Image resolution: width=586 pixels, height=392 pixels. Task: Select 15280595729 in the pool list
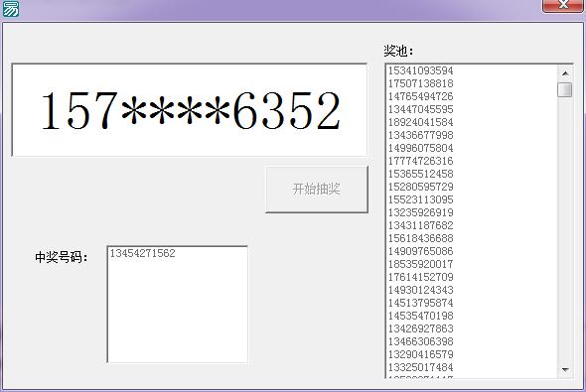pyautogui.click(x=420, y=187)
